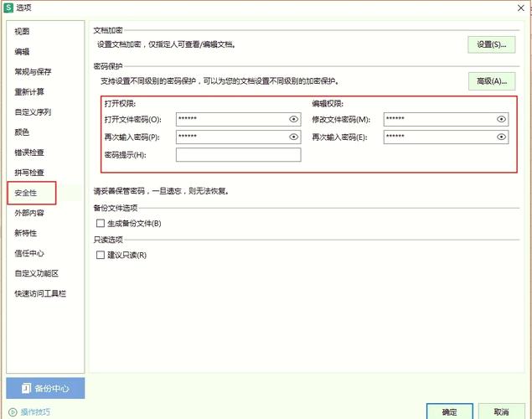Open the 外部内容 category

coord(29,213)
